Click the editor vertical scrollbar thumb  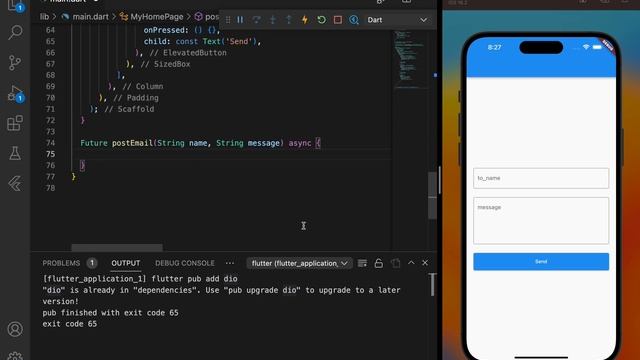(432, 196)
